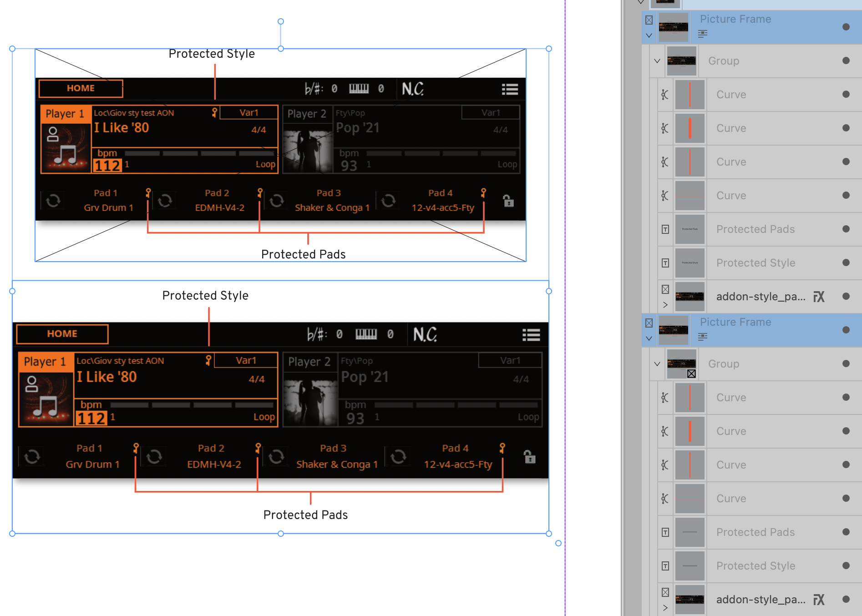Hide the lower addon-style_pa image layer
Image resolution: width=862 pixels, height=616 pixels.
[x=846, y=599]
